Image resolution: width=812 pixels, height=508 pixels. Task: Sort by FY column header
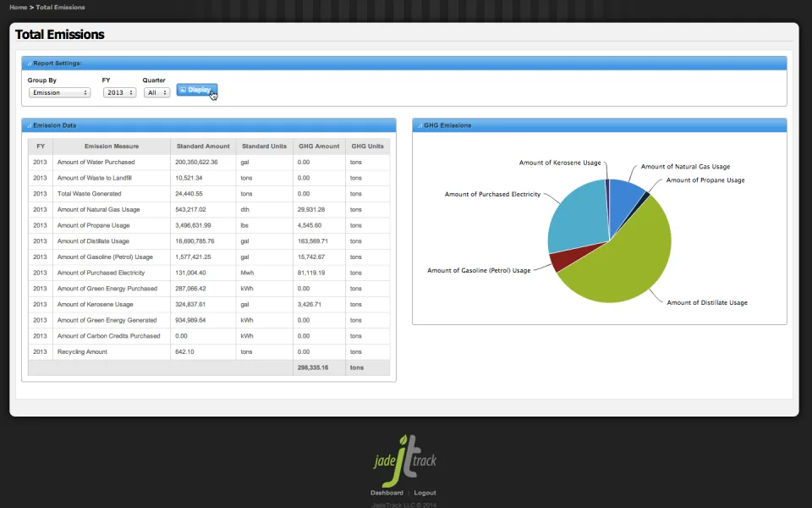coord(41,146)
